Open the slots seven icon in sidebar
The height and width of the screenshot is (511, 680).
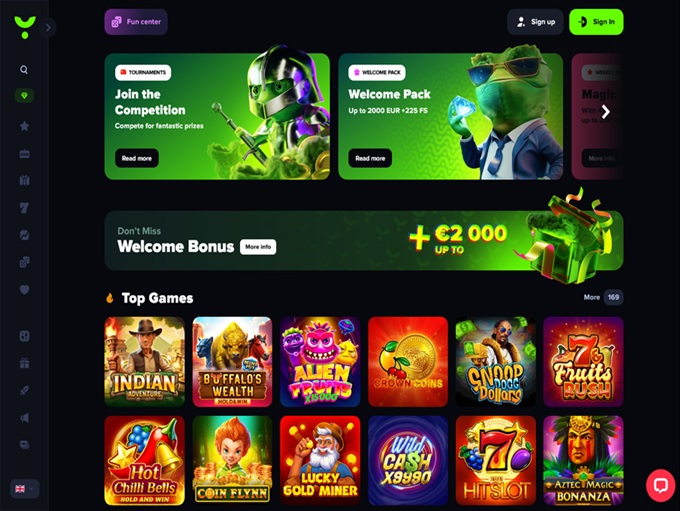coord(24,208)
